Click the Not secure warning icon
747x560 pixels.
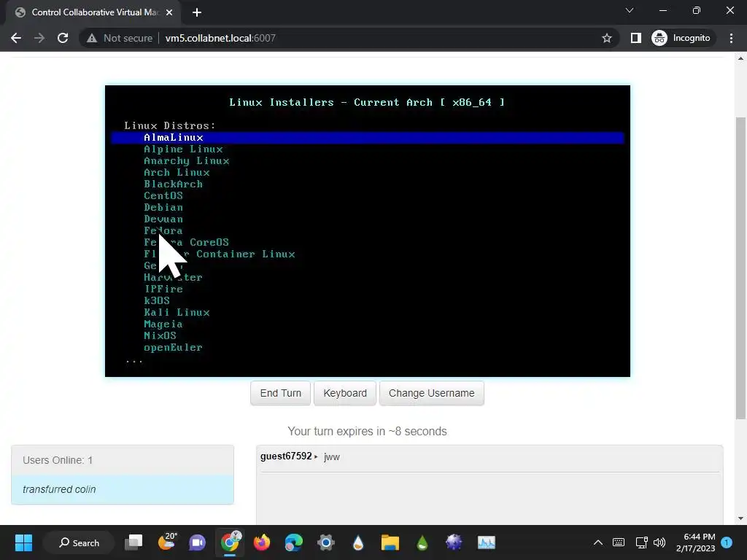click(92, 38)
